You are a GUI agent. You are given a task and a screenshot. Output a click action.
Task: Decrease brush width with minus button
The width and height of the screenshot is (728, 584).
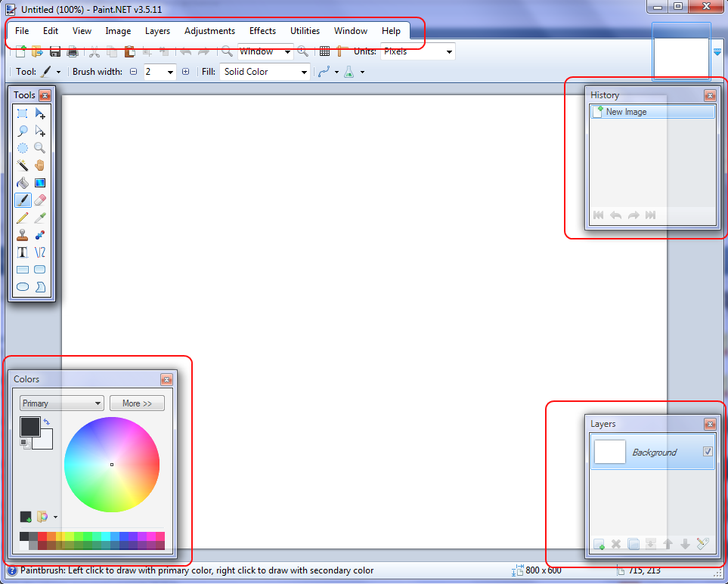pyautogui.click(x=134, y=72)
